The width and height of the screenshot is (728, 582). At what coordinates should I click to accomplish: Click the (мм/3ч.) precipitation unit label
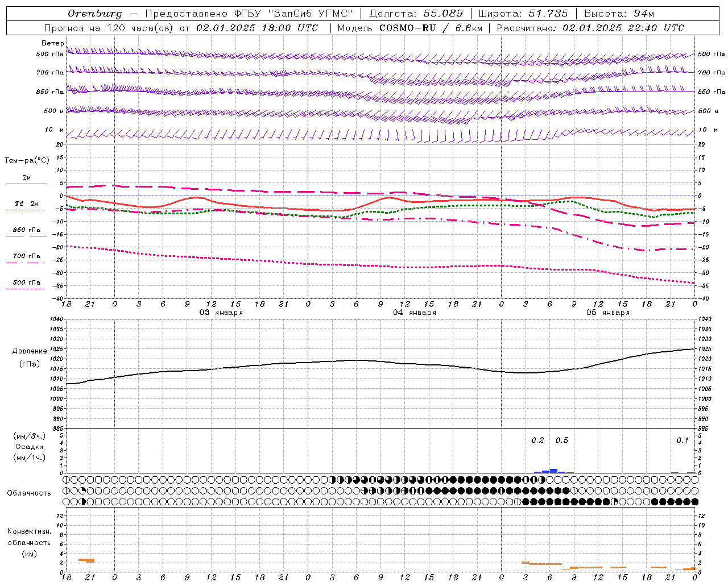[30, 436]
